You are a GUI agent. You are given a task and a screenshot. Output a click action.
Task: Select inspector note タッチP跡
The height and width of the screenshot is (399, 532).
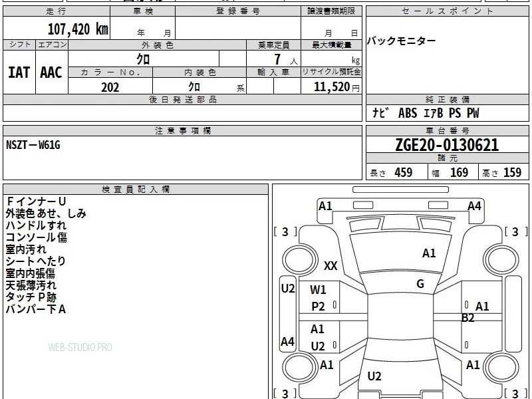[x=31, y=297]
